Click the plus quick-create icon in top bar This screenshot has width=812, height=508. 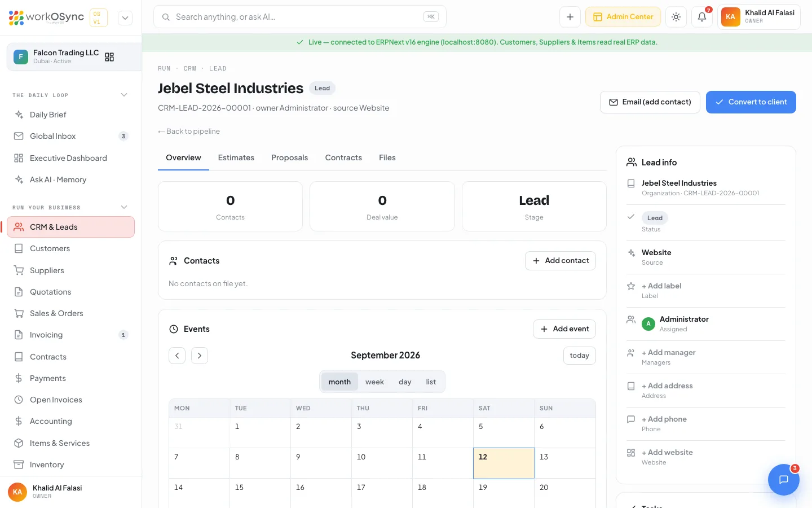[x=570, y=17]
